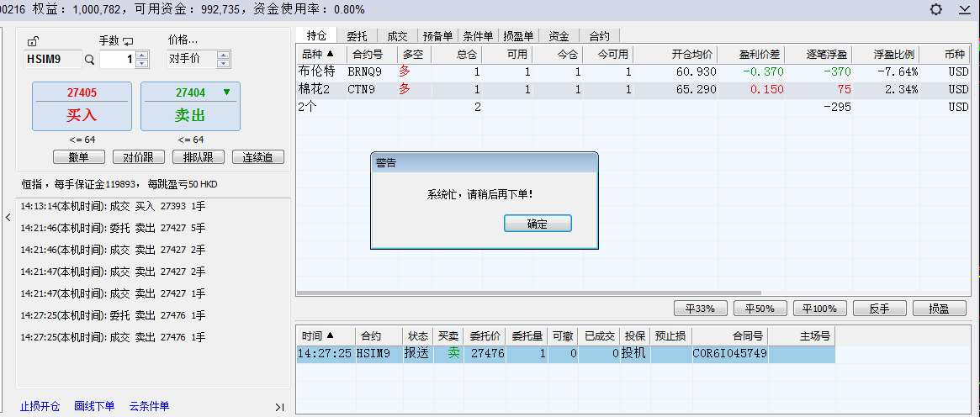This screenshot has width=980, height=417.
Task: Collapse the left panel with the < arrow
Action: 8,218
